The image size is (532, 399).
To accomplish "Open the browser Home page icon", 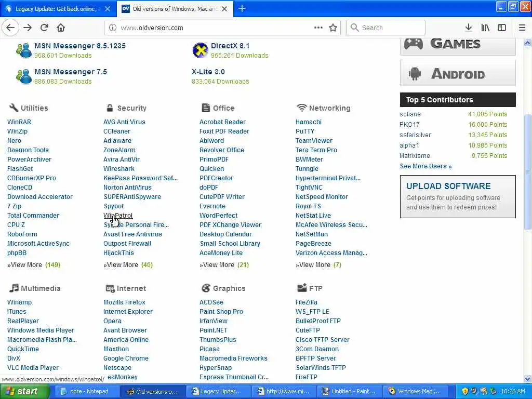I will click(x=61, y=28).
